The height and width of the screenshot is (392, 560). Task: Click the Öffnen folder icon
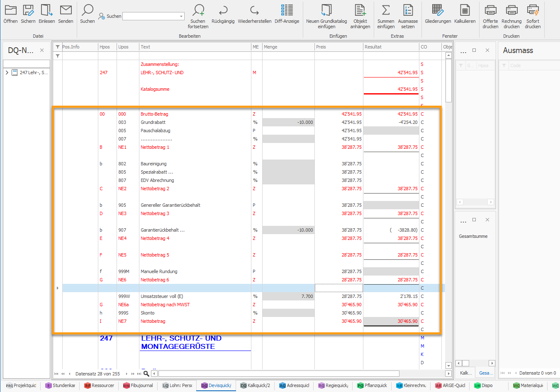(x=10, y=10)
